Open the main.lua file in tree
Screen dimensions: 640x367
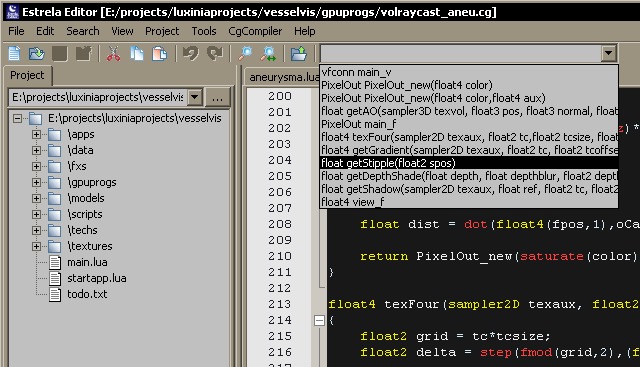tap(87, 262)
